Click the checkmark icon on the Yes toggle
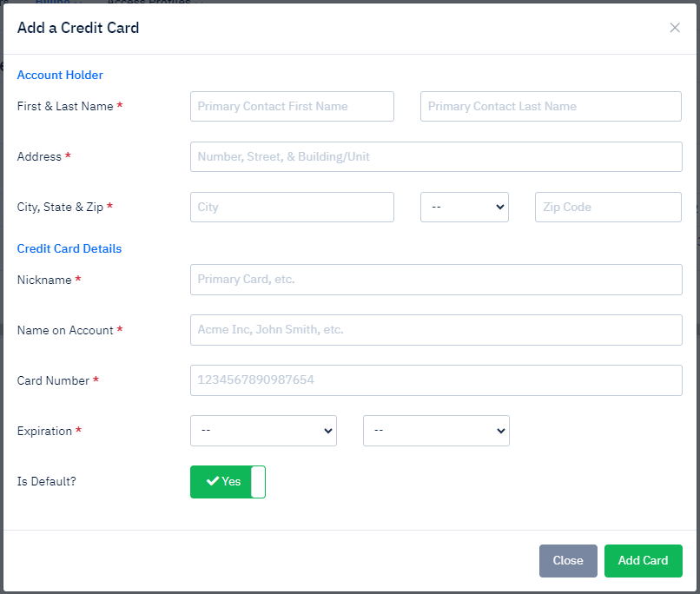This screenshot has height=594, width=700. pos(212,482)
